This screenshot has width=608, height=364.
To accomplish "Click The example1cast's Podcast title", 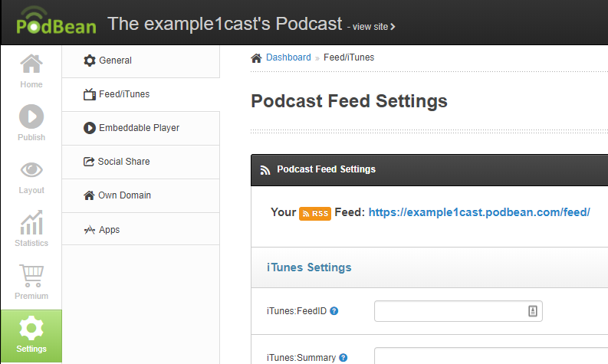I will coord(225,24).
